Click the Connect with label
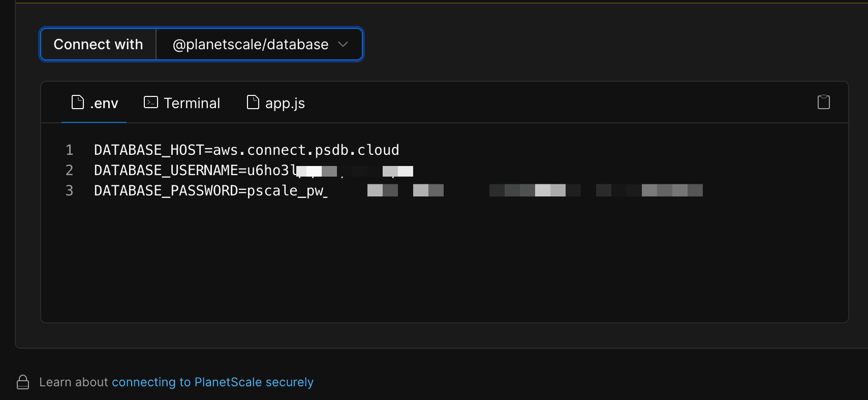The height and width of the screenshot is (400, 868). tap(98, 45)
